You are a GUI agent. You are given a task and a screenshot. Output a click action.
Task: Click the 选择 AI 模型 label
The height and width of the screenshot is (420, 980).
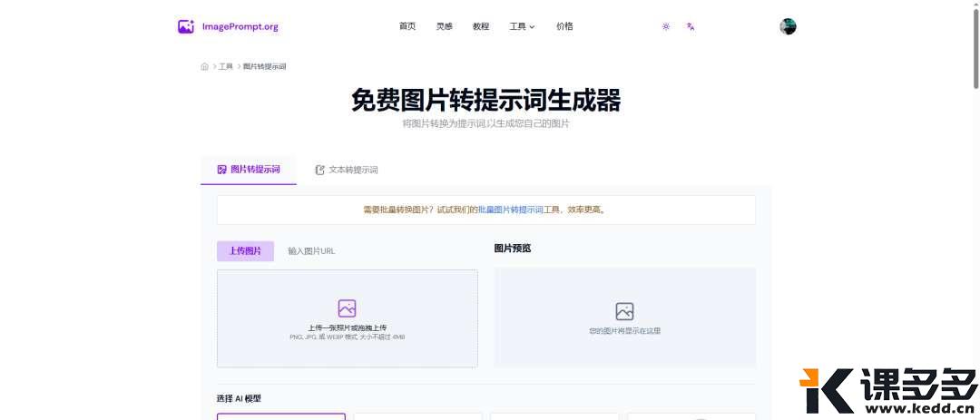[239, 398]
